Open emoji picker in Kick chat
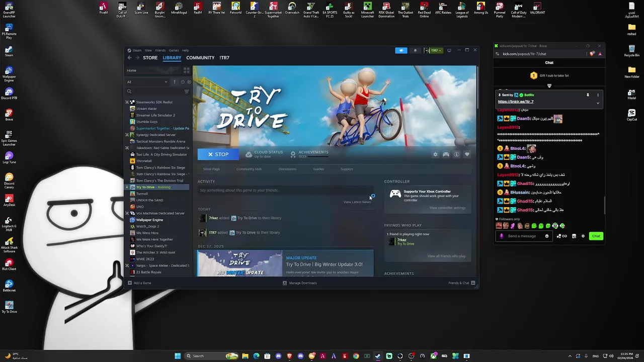The width and height of the screenshot is (644, 362). coord(547,236)
